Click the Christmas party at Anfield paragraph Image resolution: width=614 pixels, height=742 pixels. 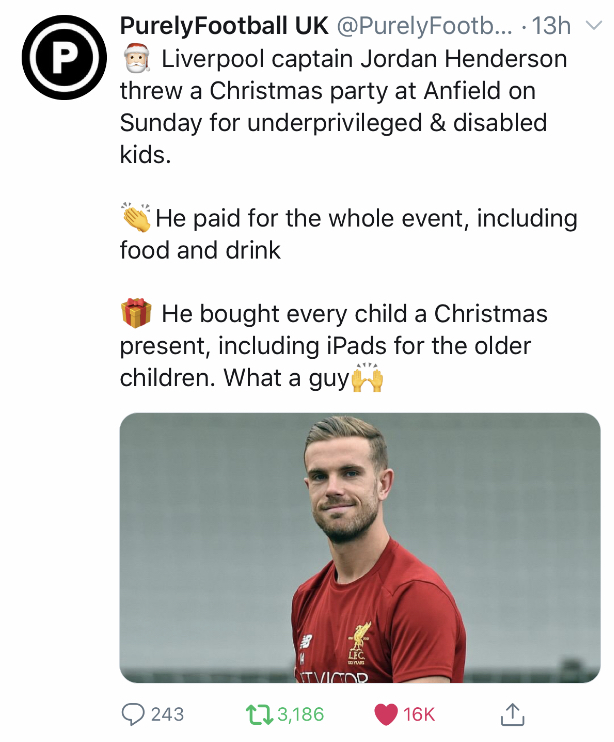click(340, 106)
